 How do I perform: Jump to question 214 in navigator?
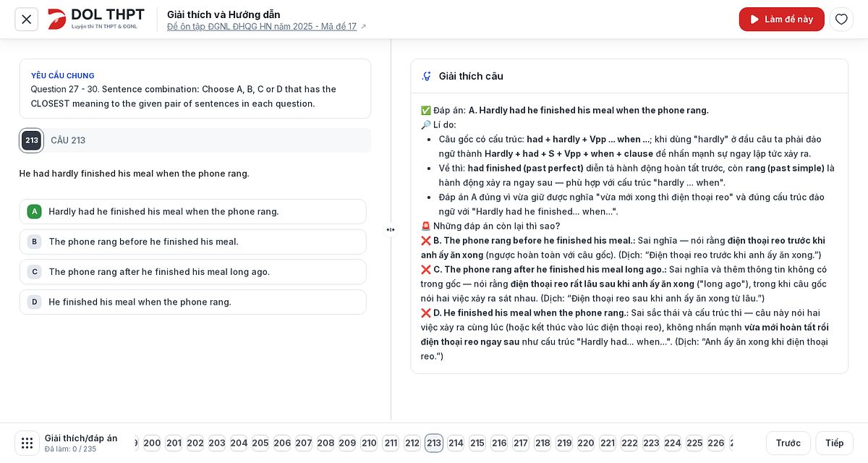[456, 443]
